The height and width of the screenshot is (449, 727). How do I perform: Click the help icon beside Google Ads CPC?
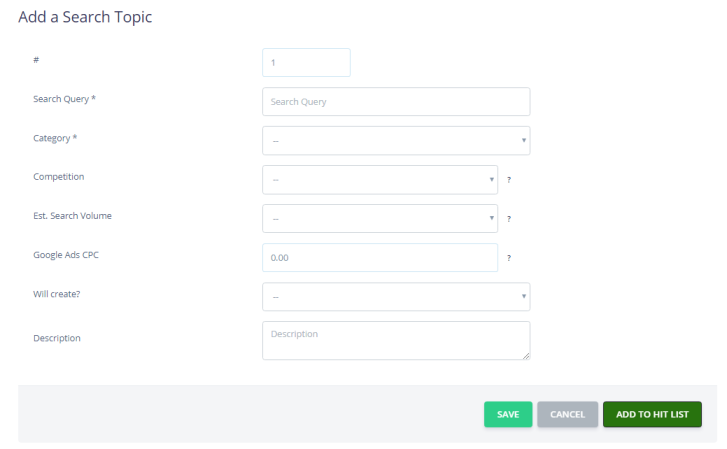tap(509, 258)
